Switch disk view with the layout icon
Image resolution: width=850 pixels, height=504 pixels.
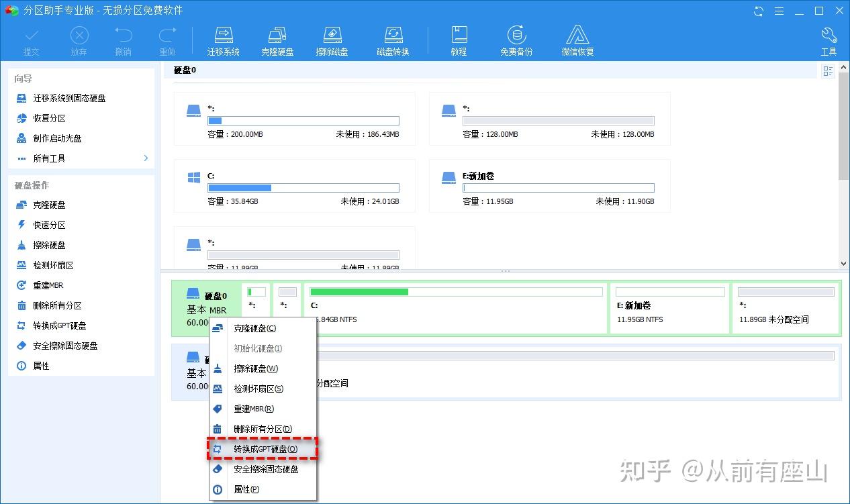pyautogui.click(x=828, y=70)
